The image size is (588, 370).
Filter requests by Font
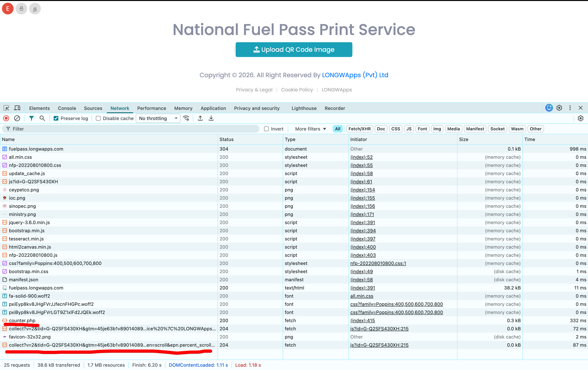coord(423,129)
